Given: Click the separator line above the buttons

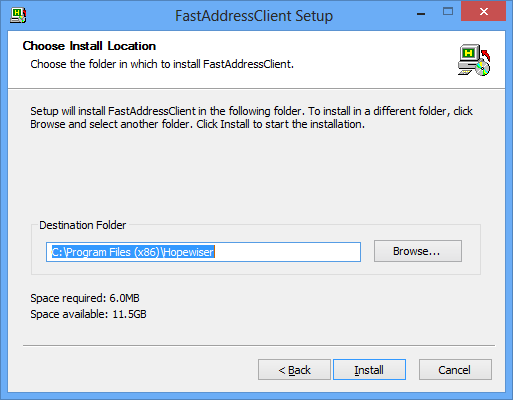Looking at the screenshot, I should (259, 346).
